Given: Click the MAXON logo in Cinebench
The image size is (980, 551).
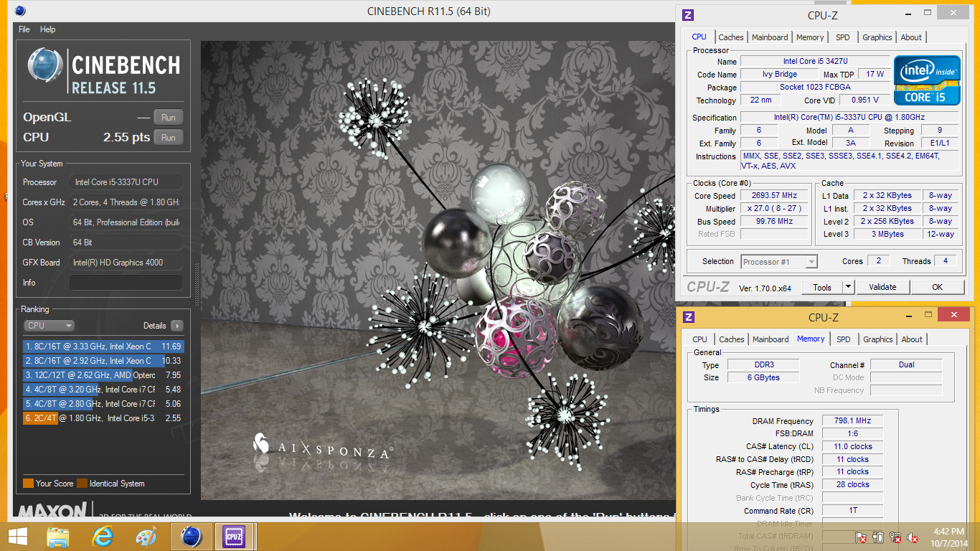Looking at the screenshot, I should click(52, 511).
